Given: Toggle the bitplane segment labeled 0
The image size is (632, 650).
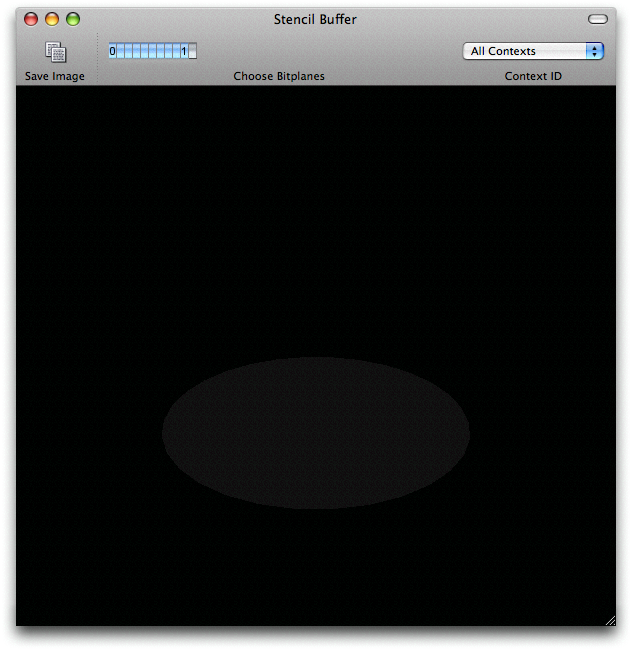Looking at the screenshot, I should [x=113, y=51].
